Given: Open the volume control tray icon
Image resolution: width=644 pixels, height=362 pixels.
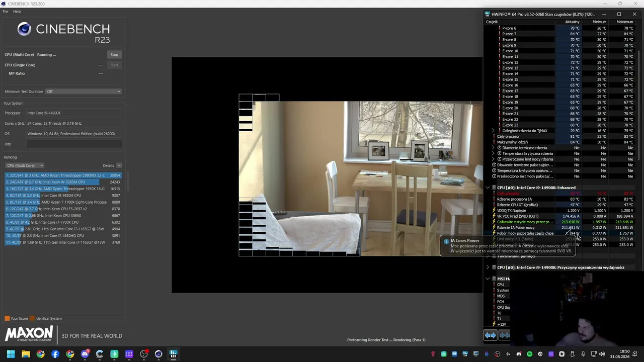Looking at the screenshot, I should point(602,354).
